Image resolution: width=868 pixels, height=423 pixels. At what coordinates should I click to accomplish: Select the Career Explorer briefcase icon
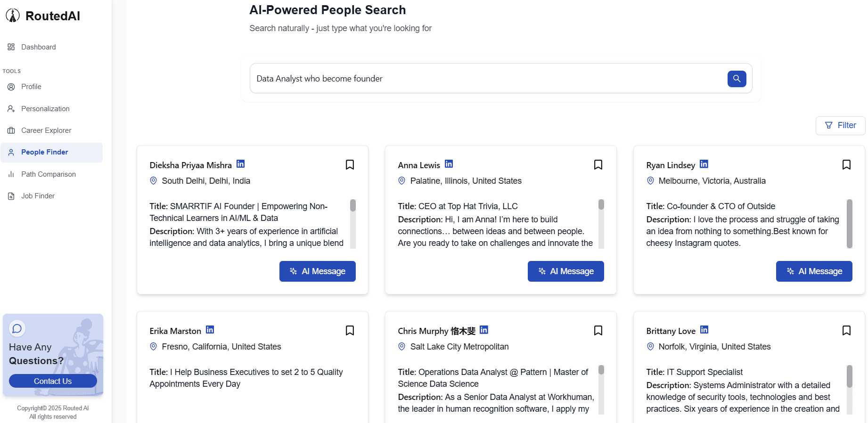(11, 130)
